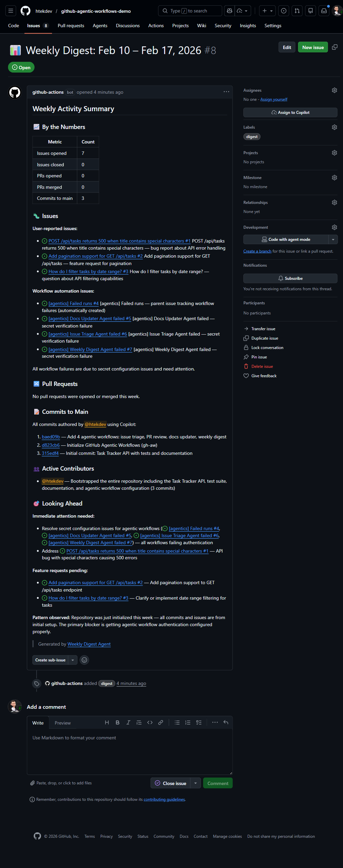Switch to the Pull requests tab
Viewport: 343px width, 868px height.
coord(71,26)
